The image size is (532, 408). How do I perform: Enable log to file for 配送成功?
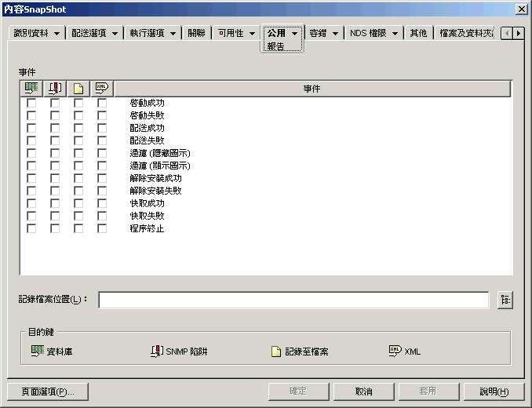coord(78,128)
